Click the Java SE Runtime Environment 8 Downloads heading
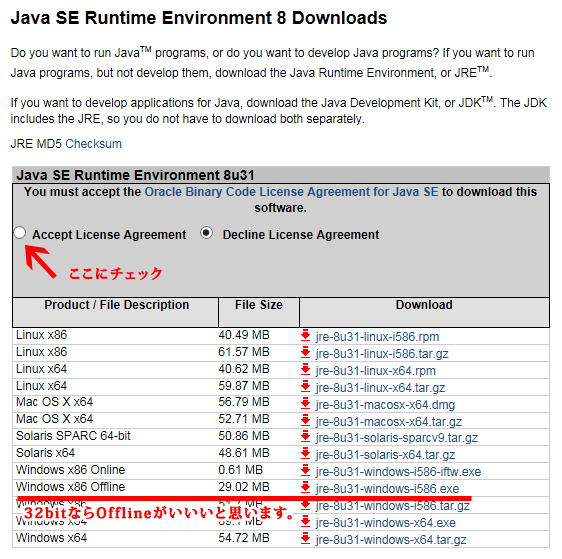 click(199, 18)
